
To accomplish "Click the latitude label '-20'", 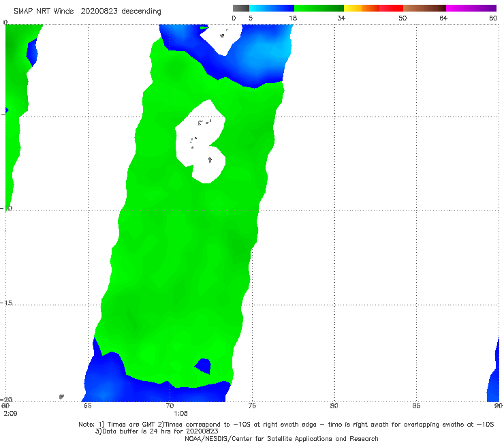I will (x=6, y=399).
